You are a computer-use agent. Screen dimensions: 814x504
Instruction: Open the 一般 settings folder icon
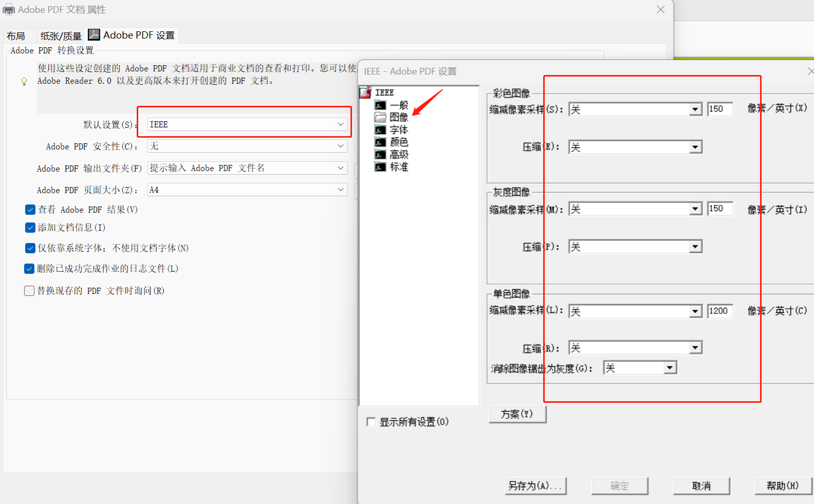(380, 105)
